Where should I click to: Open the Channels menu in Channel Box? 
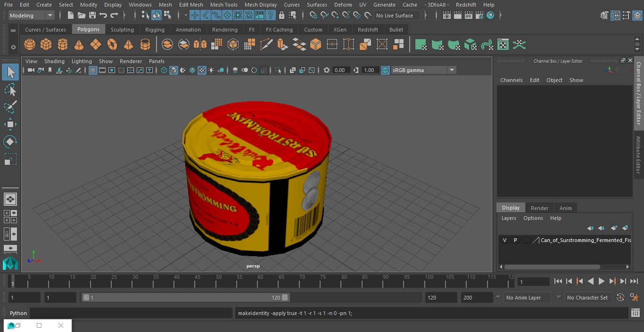pos(511,80)
